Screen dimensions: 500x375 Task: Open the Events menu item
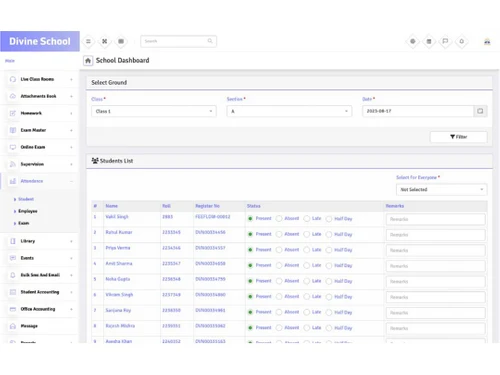(27, 258)
